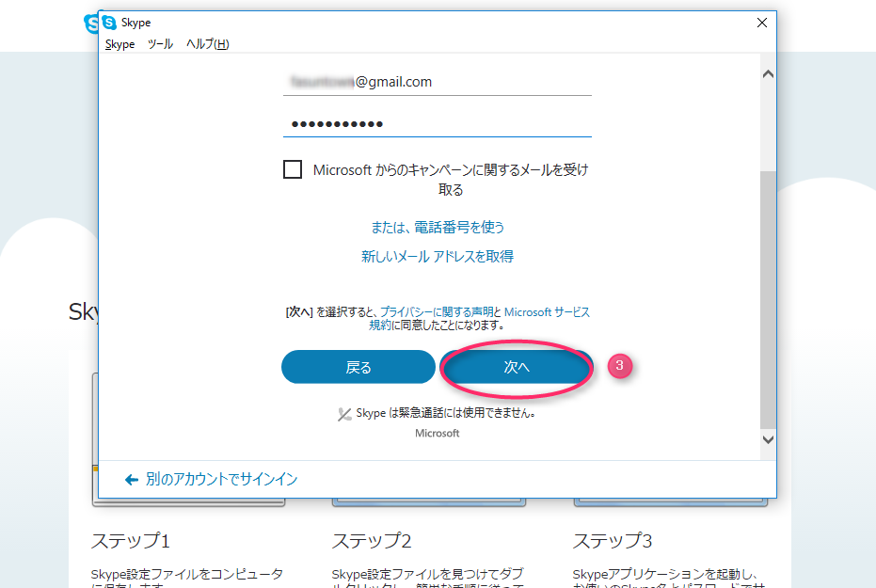876x588 pixels.
Task: Click the 次へ button
Action: [x=517, y=367]
